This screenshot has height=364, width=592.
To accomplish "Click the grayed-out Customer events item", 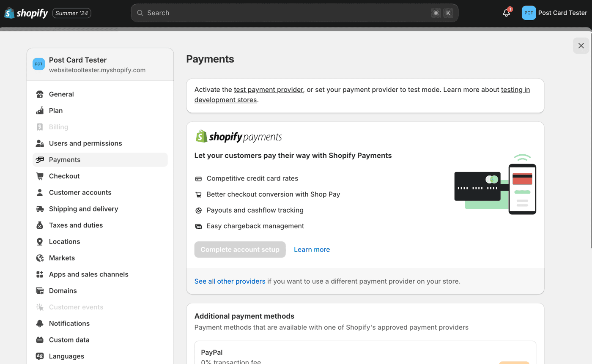I will [100, 307].
